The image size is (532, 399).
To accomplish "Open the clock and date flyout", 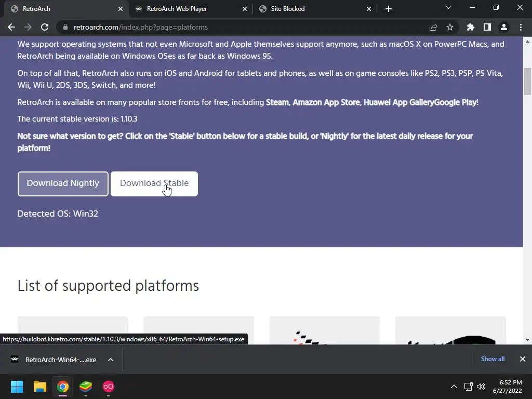I will [x=508, y=387].
